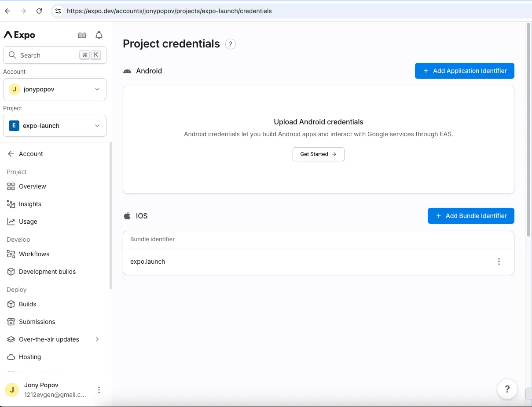Open the expo.launch bundle identifier
532x407 pixels.
(x=148, y=262)
